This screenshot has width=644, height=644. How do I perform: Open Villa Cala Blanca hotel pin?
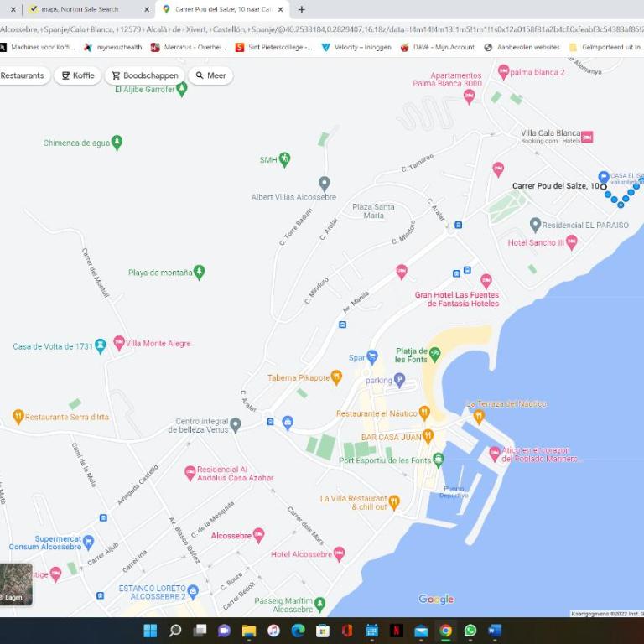click(587, 137)
